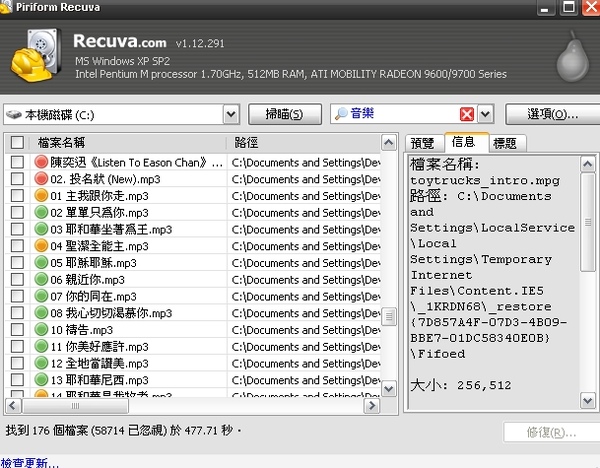Image resolution: width=600 pixels, height=468 pixels.
Task: Click green status dot for 12 全地當讚美.mp3
Action: point(41,363)
